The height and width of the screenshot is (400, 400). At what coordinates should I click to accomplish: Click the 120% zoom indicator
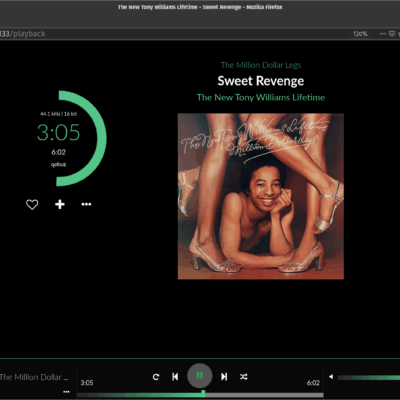360,34
